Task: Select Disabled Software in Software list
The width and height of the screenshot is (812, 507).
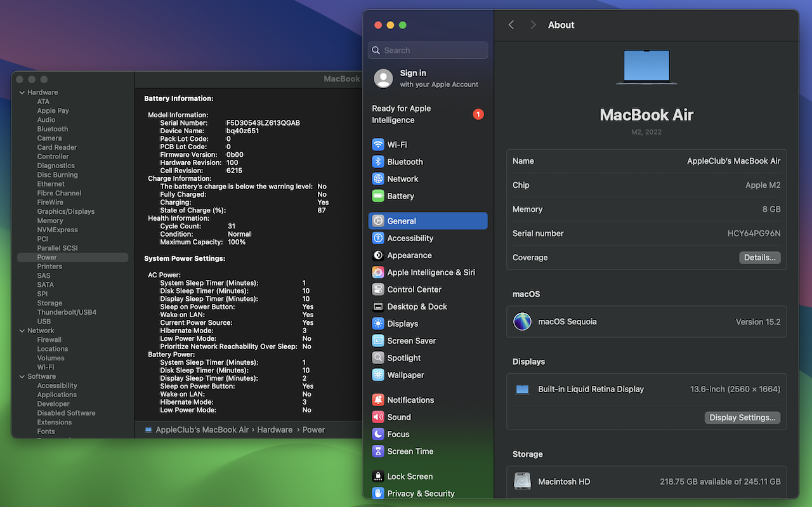Action: (x=67, y=413)
